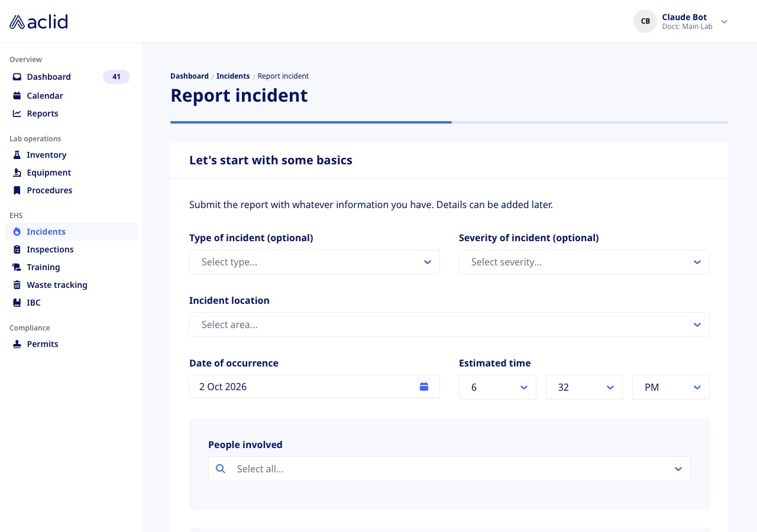The width and height of the screenshot is (757, 532).
Task: Click the Dashboard inbox icon in sidebar
Action: pos(17,77)
